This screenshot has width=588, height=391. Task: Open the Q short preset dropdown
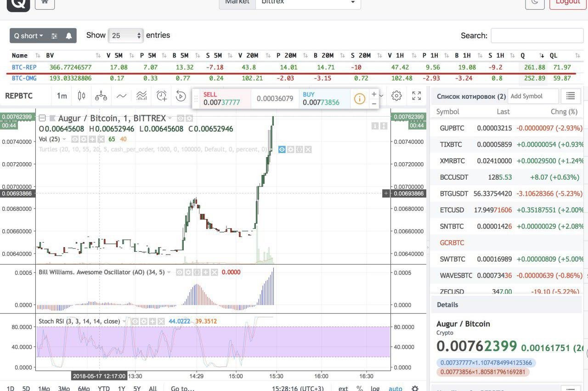[x=28, y=36]
